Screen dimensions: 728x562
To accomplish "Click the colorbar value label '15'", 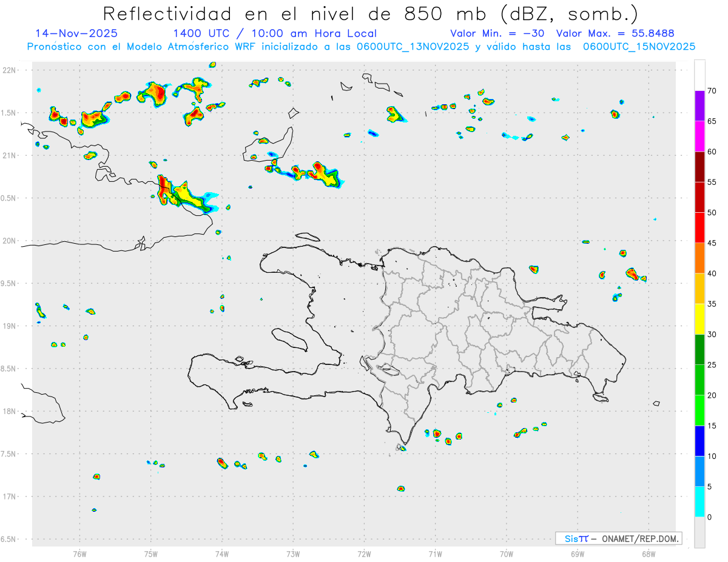I will tap(712, 426).
